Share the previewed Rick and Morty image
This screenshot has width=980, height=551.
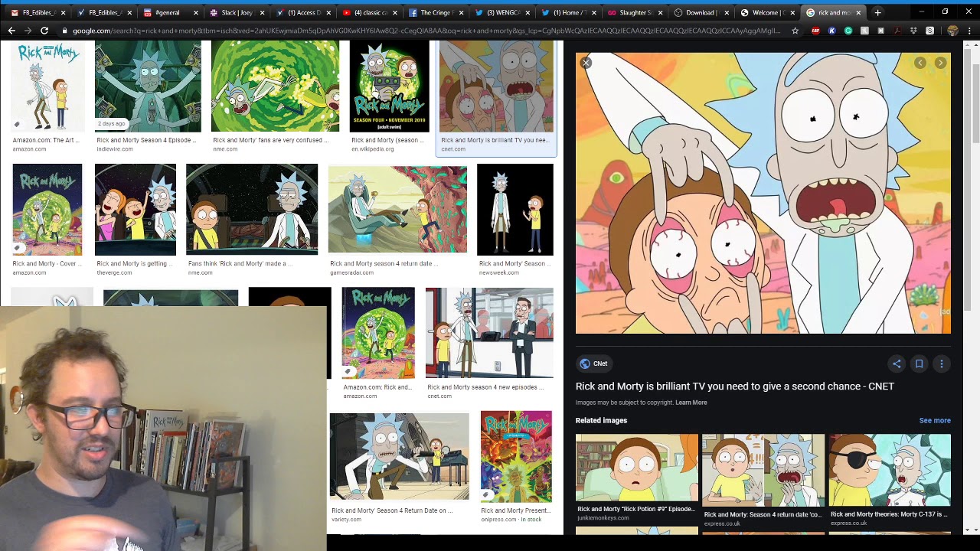tap(897, 364)
